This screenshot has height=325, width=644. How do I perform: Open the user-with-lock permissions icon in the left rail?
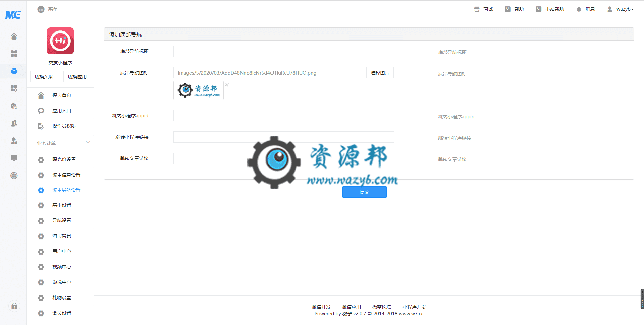(14, 141)
